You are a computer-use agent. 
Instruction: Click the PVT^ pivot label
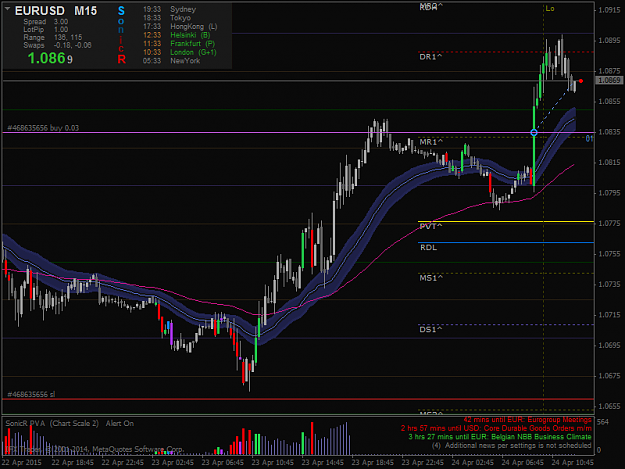430,226
